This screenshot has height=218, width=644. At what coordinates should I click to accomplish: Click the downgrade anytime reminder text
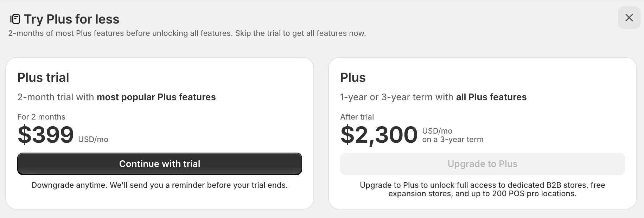pos(160,185)
